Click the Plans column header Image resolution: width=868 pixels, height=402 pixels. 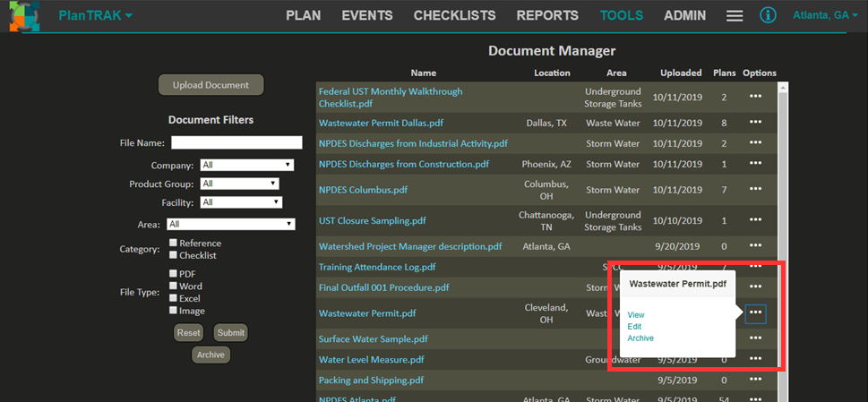click(724, 73)
